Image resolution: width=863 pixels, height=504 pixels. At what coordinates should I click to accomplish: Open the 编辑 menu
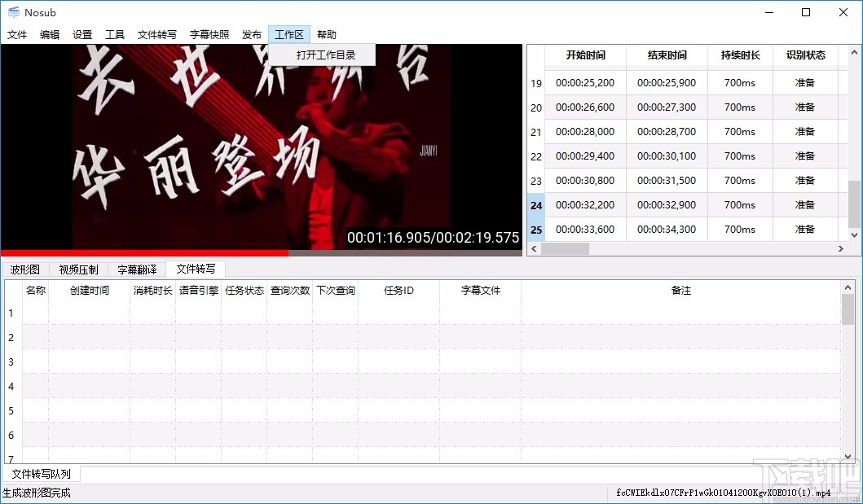click(50, 35)
